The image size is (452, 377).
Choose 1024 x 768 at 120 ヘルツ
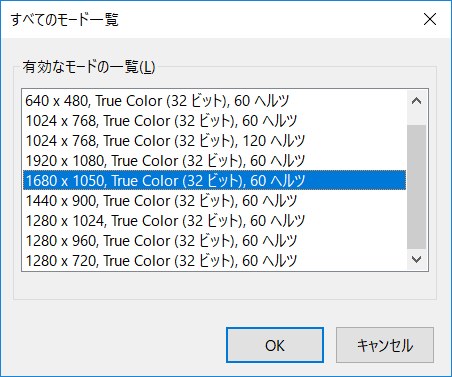click(x=215, y=141)
